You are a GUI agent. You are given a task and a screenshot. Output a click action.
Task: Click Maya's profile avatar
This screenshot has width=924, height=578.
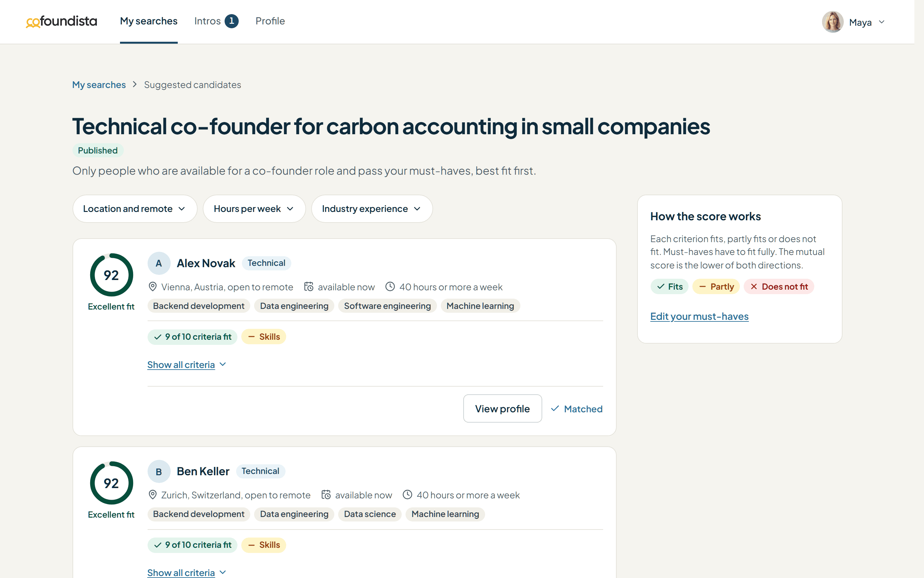pyautogui.click(x=832, y=22)
